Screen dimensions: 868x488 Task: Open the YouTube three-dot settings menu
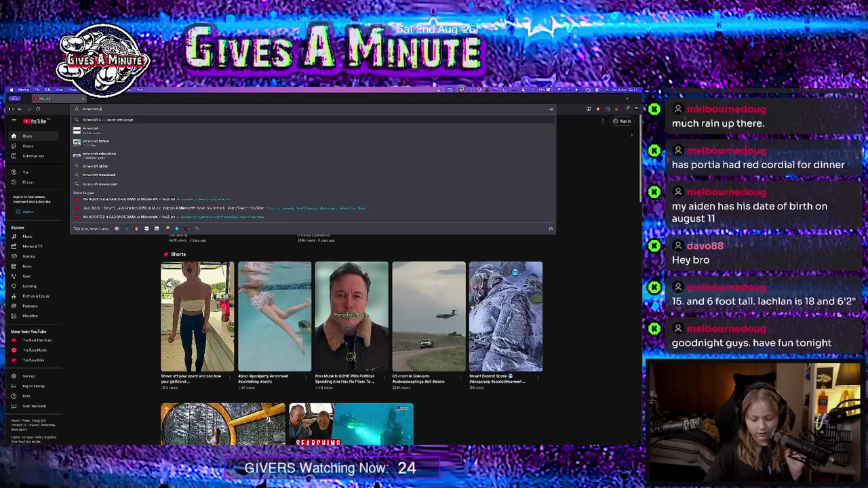pyautogui.click(x=604, y=121)
